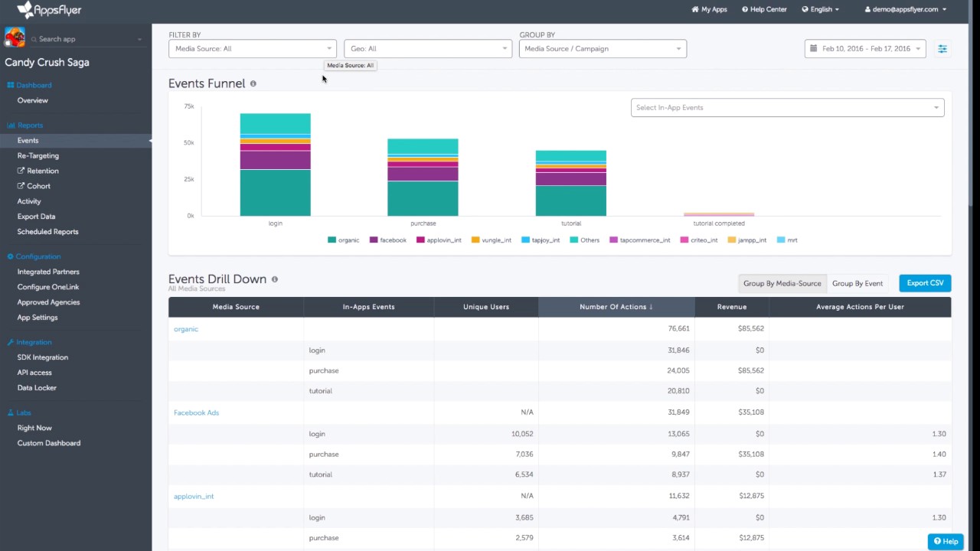Click the search magnifier icon

(34, 39)
